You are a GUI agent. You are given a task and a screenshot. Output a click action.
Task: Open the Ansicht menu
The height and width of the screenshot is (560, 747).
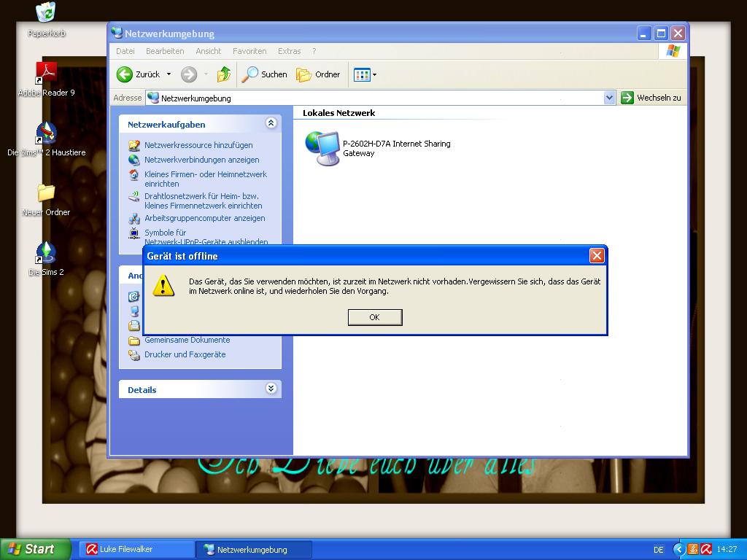(208, 51)
